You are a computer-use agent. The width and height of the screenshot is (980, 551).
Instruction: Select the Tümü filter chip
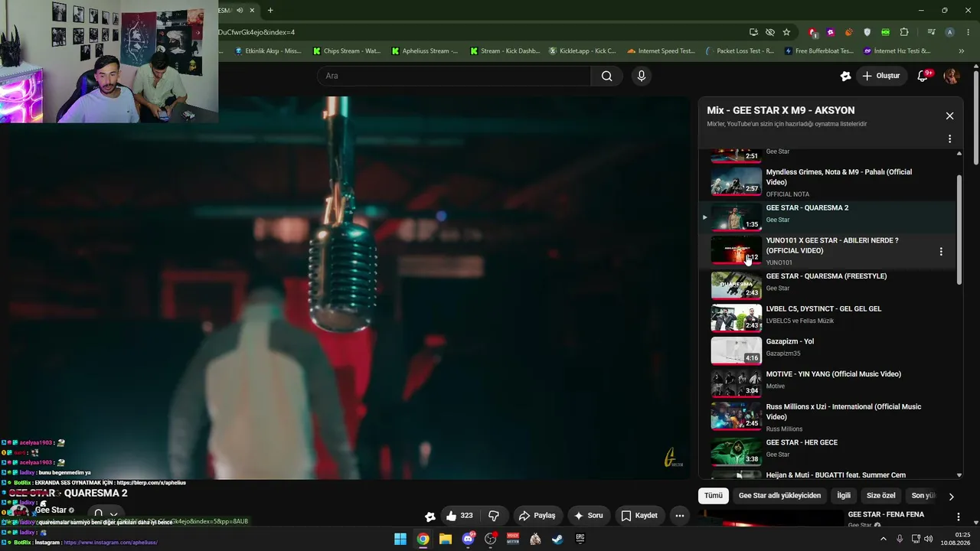click(x=714, y=496)
